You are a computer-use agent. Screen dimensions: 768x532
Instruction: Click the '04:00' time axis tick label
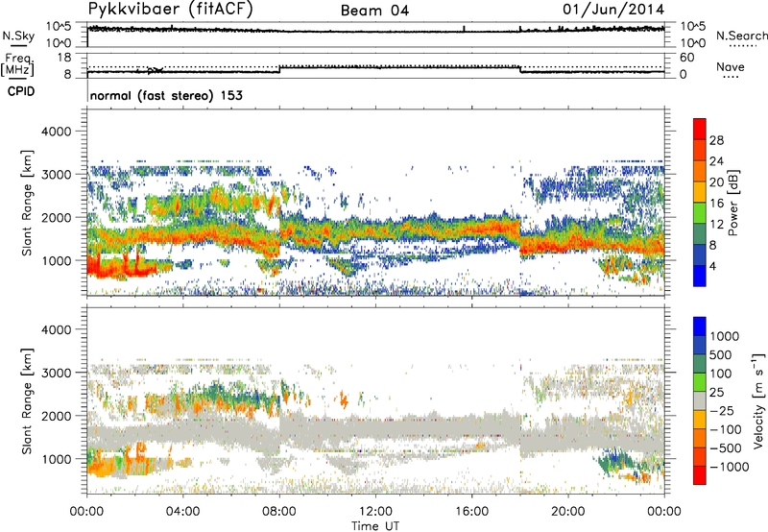[183, 512]
